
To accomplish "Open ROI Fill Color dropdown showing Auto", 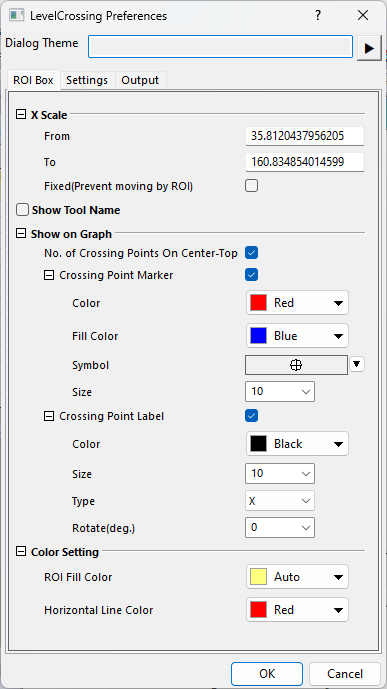I will [297, 577].
